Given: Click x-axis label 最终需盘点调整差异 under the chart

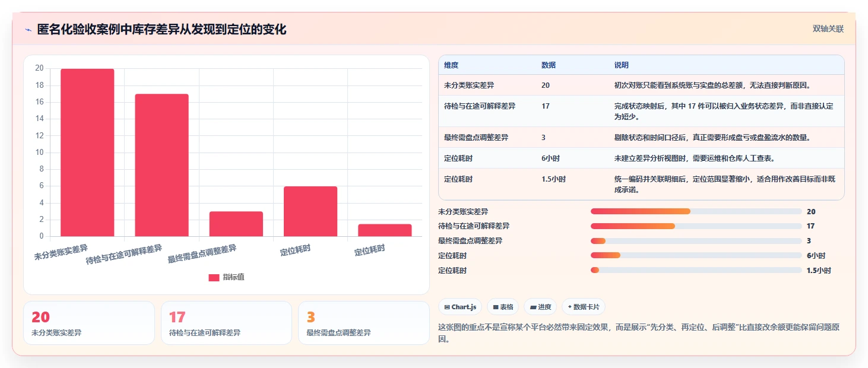Looking at the screenshot, I should click(202, 254).
